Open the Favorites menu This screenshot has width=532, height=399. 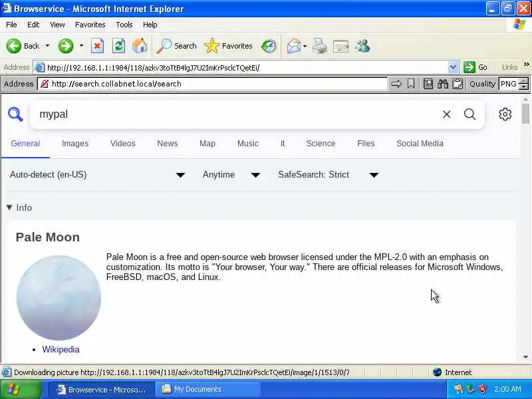click(90, 25)
